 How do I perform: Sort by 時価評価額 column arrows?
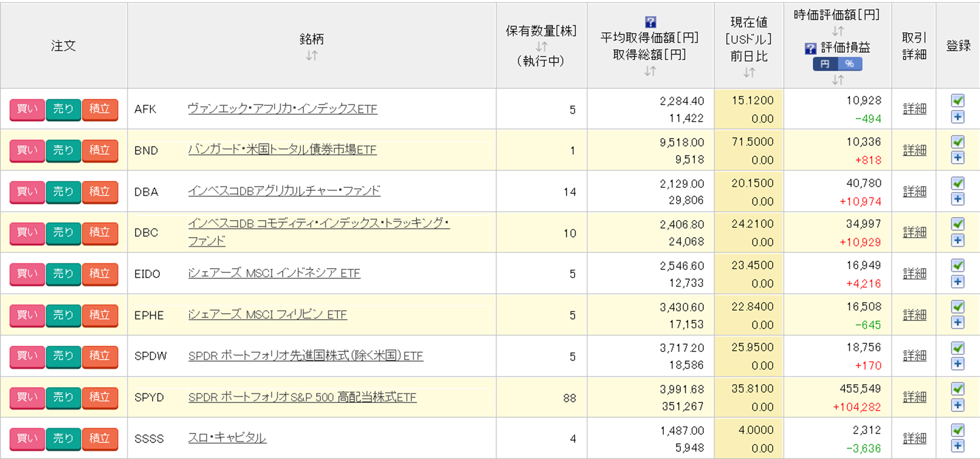[838, 31]
